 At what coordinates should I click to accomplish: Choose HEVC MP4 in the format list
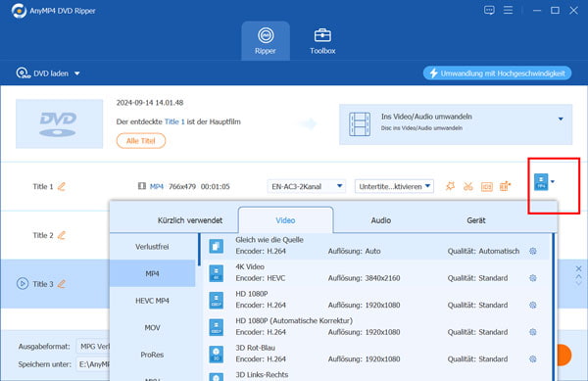(152, 301)
